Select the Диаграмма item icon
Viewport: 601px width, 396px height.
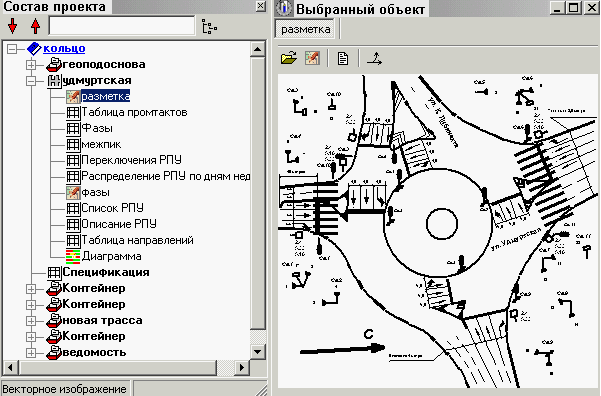point(73,256)
